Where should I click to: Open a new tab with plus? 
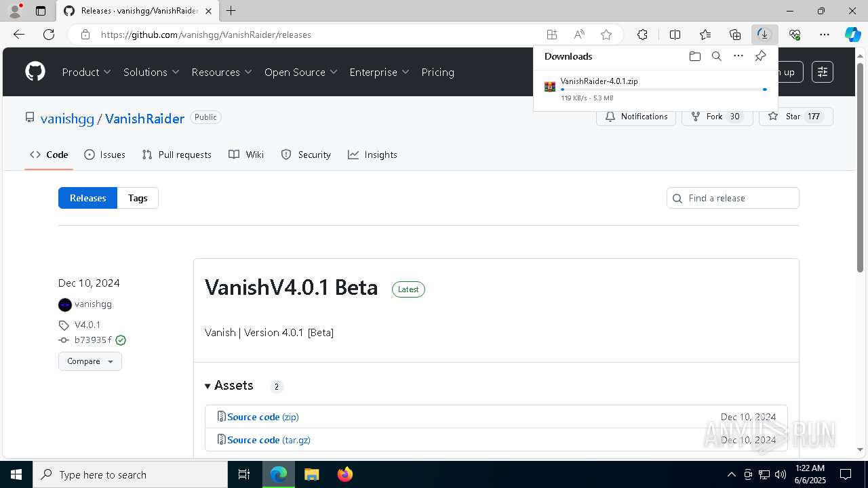[231, 11]
